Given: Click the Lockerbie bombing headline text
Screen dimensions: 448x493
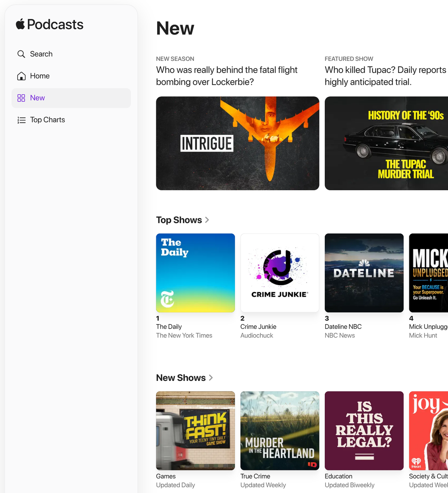Looking at the screenshot, I should (227, 76).
